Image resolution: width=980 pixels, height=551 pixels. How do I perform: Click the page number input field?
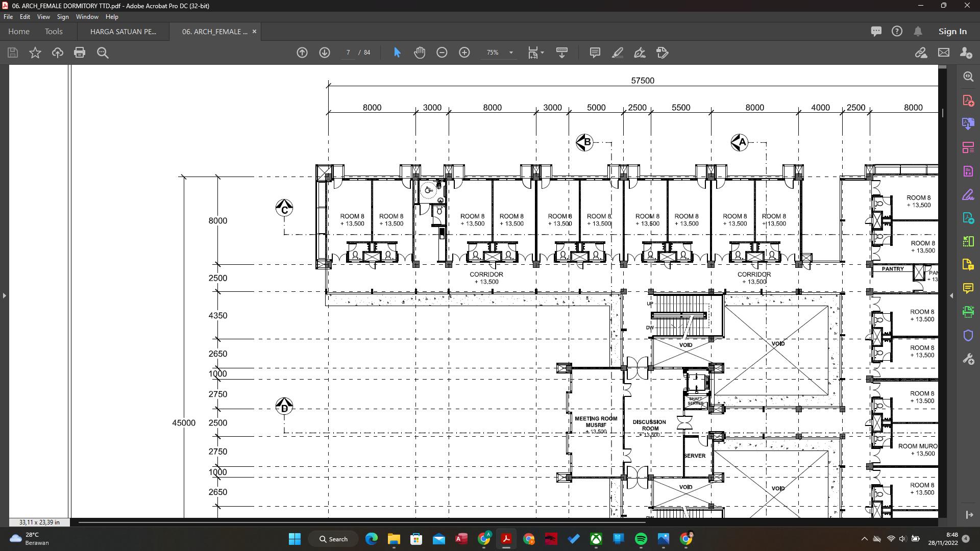tap(348, 53)
